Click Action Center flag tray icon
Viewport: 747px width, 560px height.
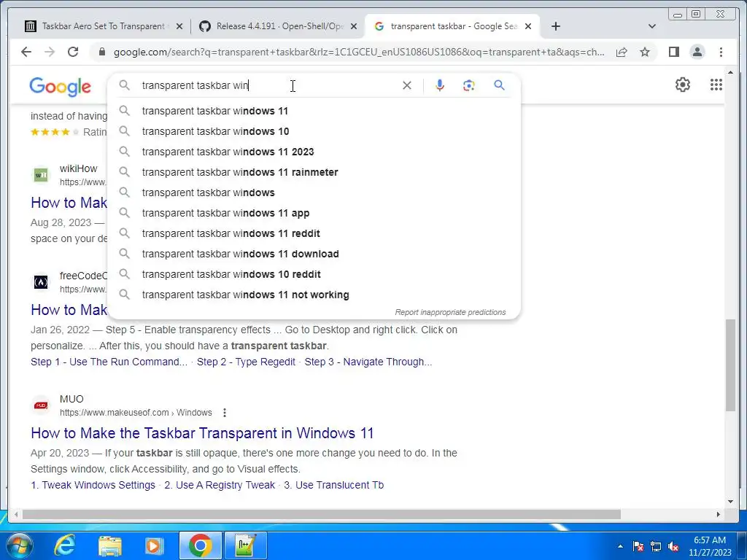pos(638,547)
